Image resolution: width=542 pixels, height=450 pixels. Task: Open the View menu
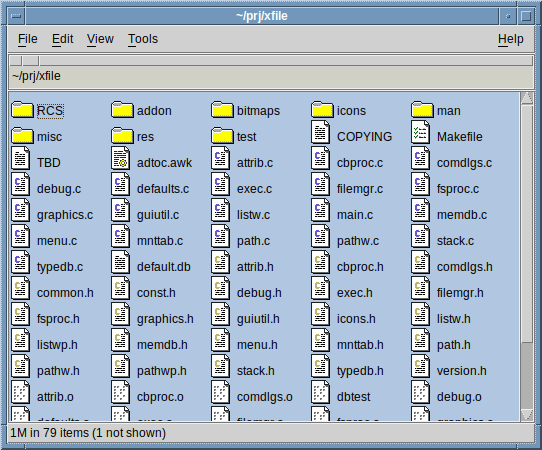coord(100,39)
